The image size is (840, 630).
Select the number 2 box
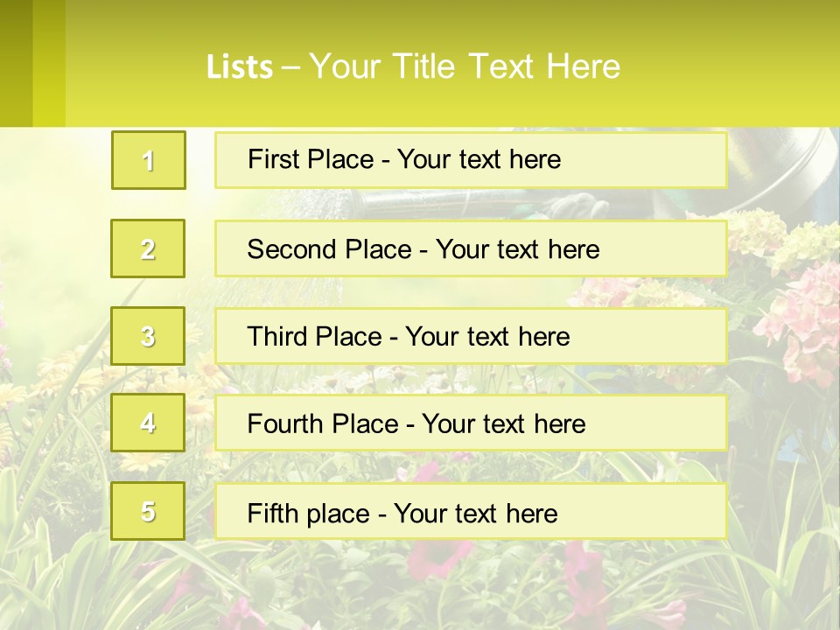click(148, 248)
